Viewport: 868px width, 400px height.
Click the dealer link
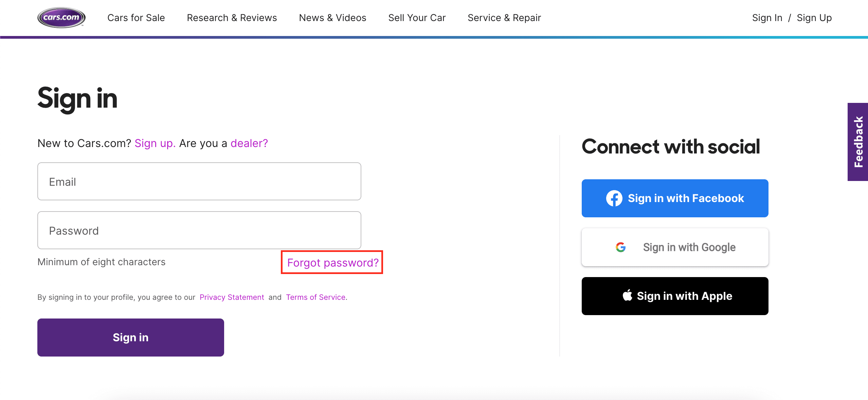tap(249, 143)
